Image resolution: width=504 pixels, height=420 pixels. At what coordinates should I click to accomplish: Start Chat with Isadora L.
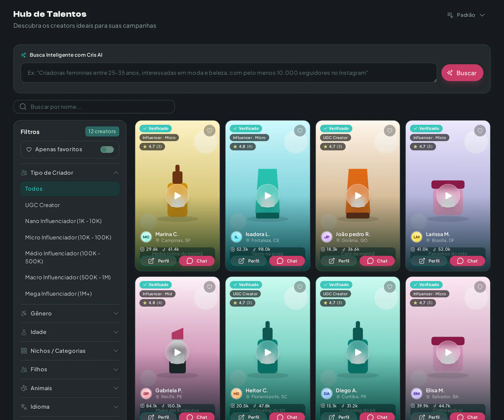pos(287,261)
